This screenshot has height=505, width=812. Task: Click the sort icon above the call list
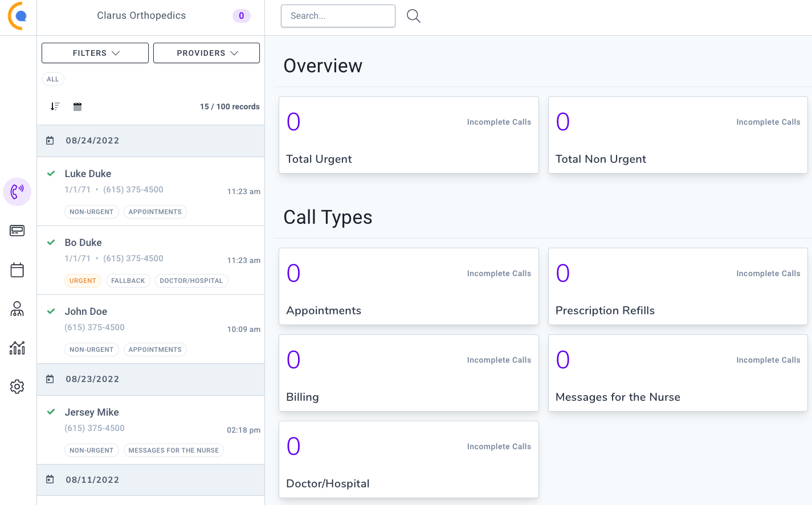click(55, 106)
